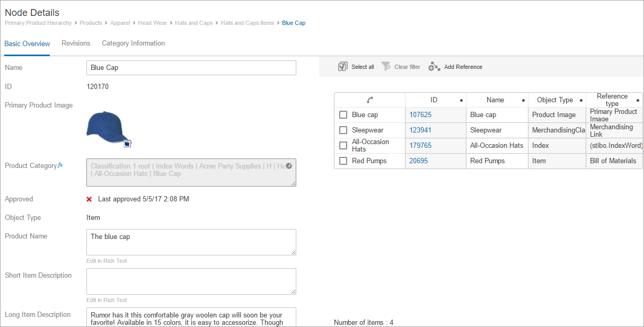Click the Merchandising Link cell
Viewport: 644px width, 327px height.
tap(614, 130)
